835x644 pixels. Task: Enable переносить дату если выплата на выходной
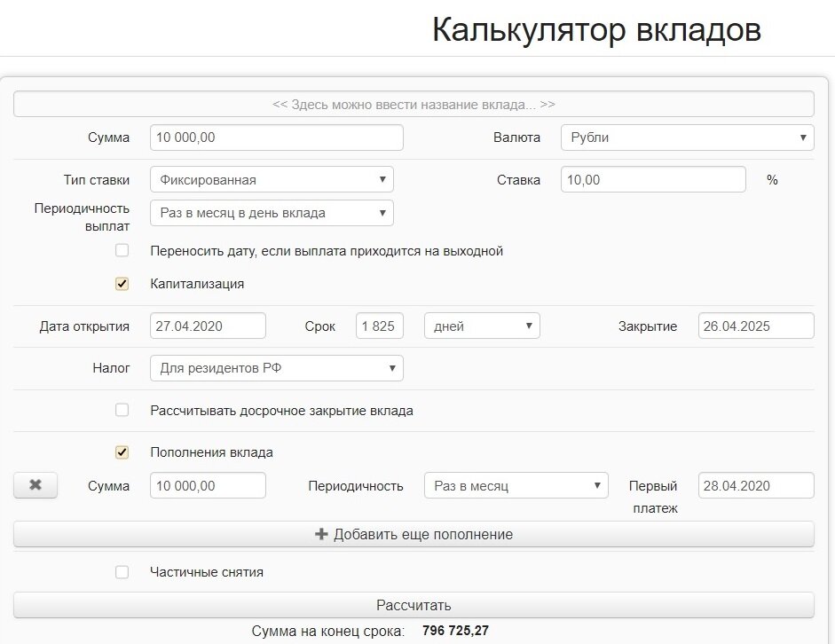122,250
